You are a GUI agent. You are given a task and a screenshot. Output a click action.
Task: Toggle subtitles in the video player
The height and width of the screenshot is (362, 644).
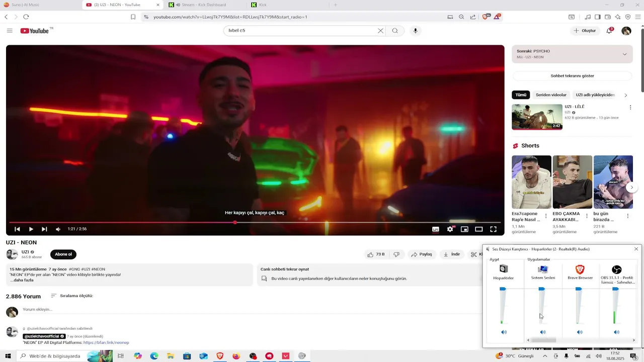coord(436,229)
